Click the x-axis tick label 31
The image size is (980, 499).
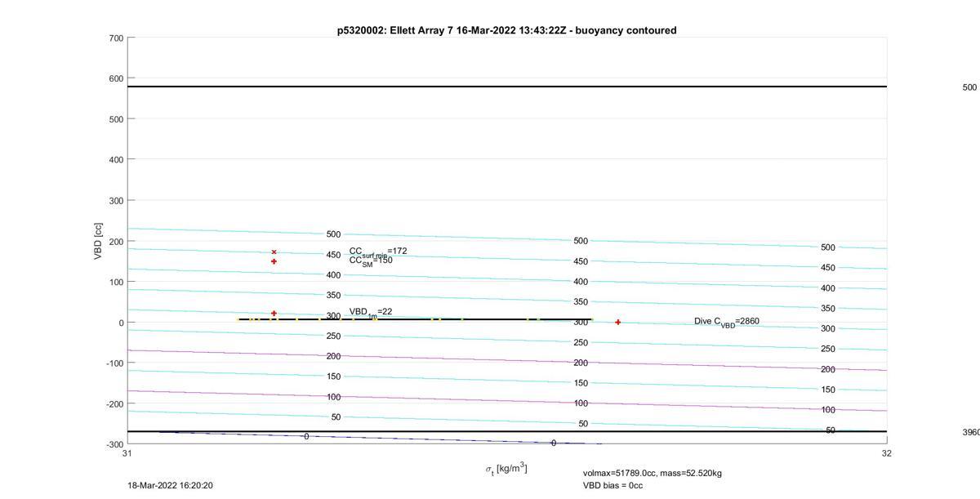tap(127, 453)
